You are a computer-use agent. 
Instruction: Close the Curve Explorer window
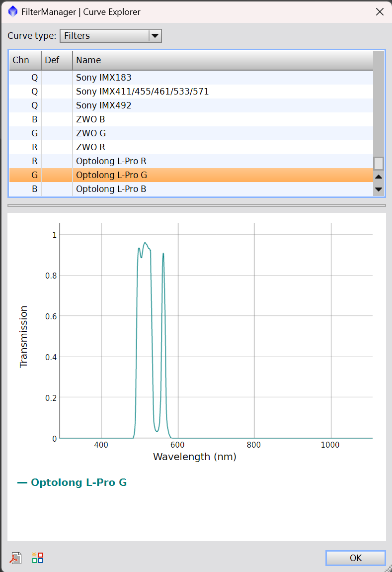click(x=380, y=11)
